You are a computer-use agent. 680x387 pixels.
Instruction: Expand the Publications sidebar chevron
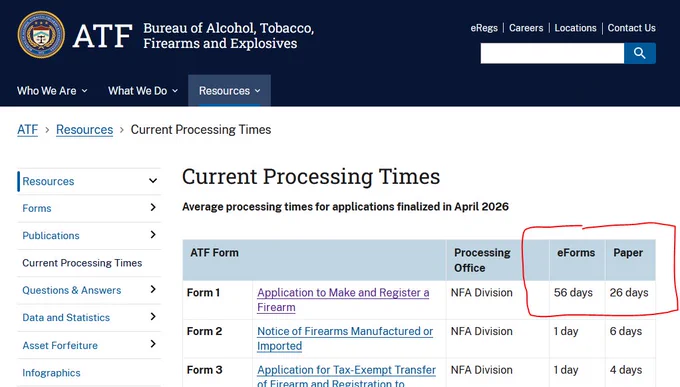(153, 235)
